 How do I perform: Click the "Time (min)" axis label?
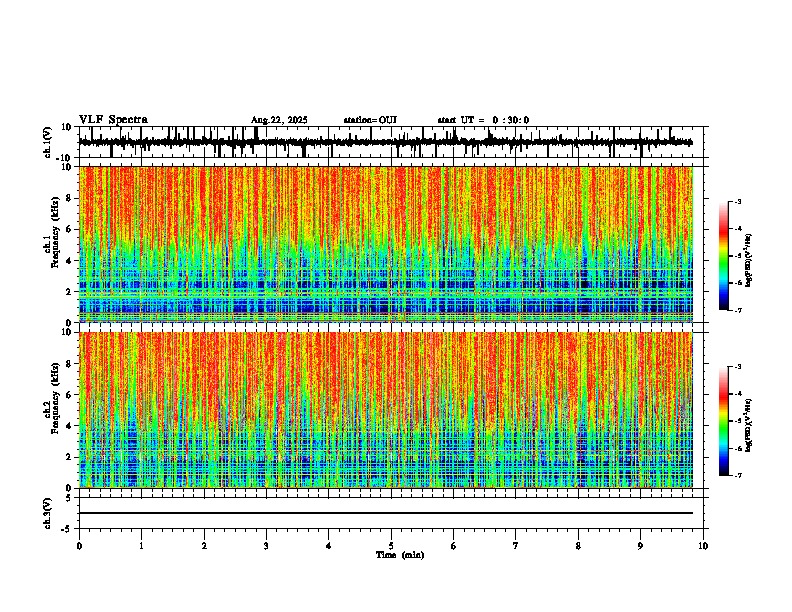click(400, 555)
